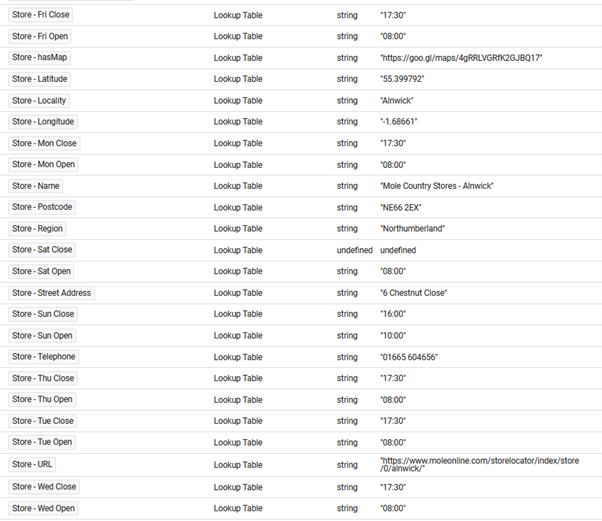Click the undefined value for Sat Close

(398, 250)
